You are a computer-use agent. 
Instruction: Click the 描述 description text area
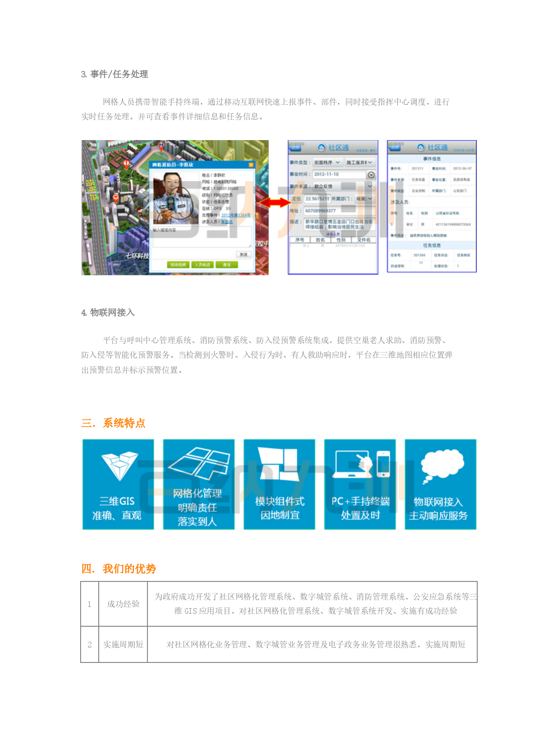[339, 224]
